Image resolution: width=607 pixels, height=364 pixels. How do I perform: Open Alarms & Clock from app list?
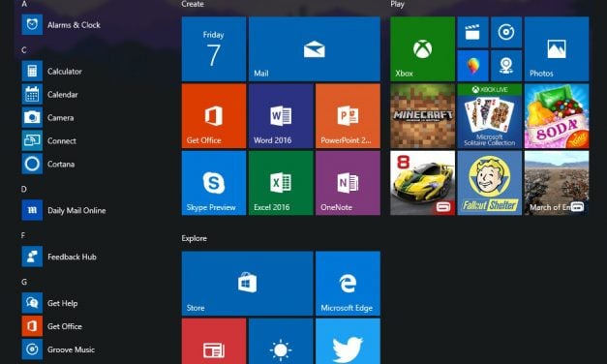tap(61, 25)
